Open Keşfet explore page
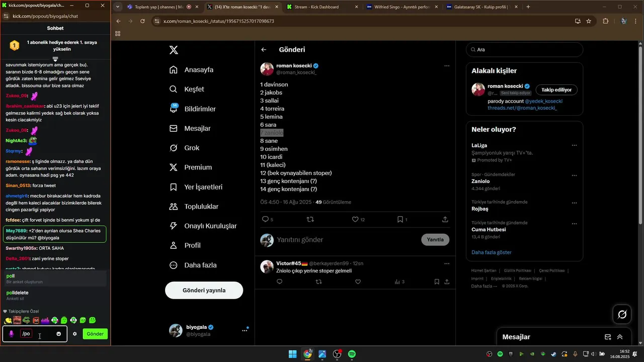This screenshot has height=362, width=644. (x=187, y=89)
